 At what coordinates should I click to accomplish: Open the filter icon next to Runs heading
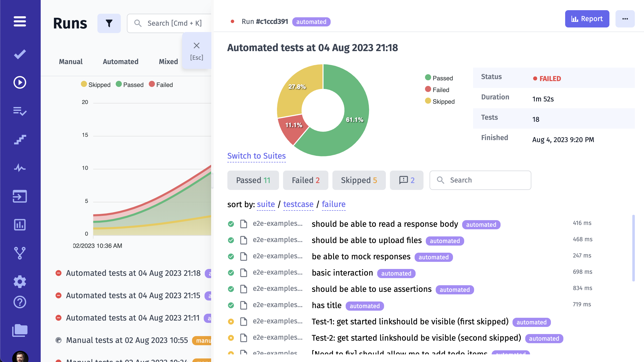click(x=109, y=23)
